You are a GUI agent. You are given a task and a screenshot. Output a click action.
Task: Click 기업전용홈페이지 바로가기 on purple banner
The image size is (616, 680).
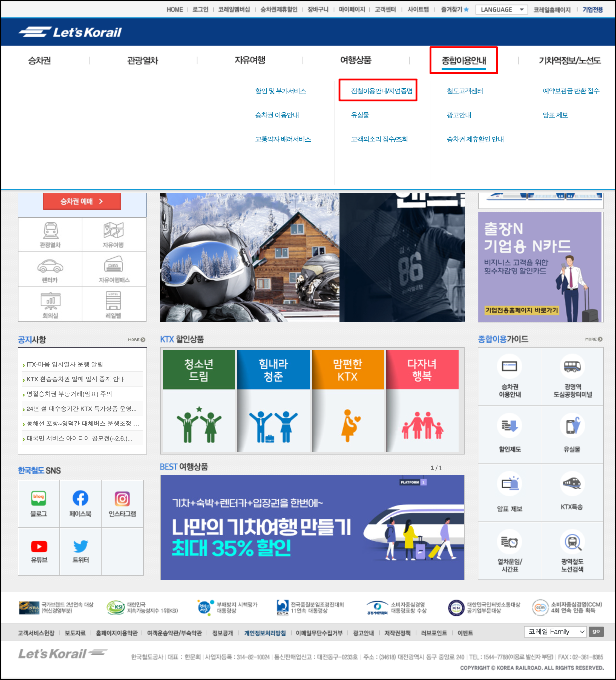(x=521, y=310)
